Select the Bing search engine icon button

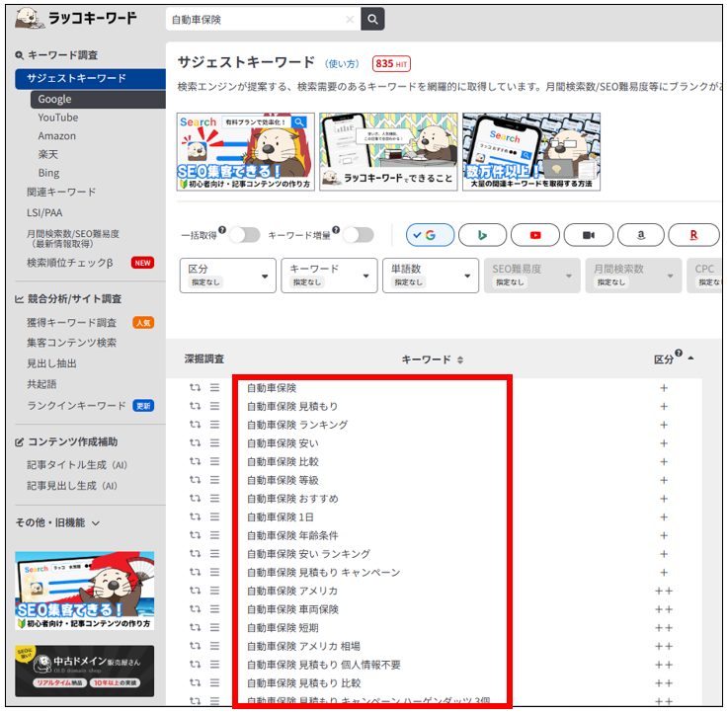click(x=482, y=235)
